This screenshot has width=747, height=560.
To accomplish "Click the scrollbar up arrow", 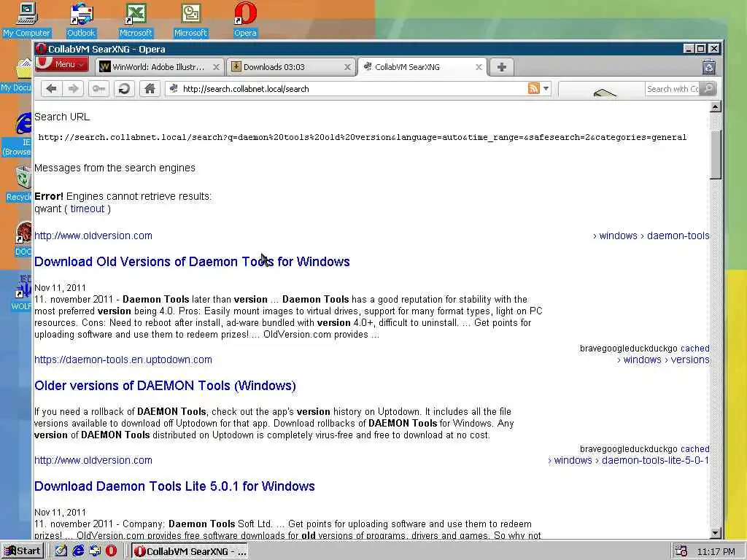I will 715,106.
